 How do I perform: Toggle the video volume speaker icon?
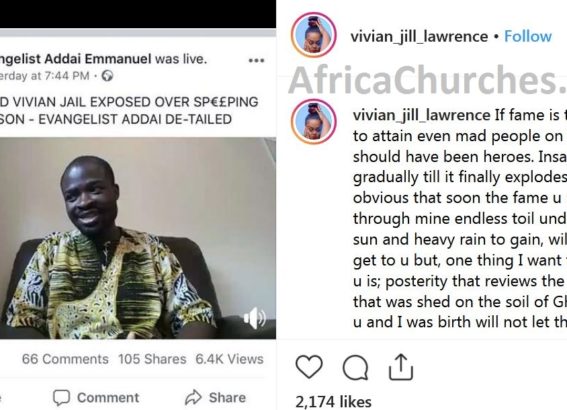coord(255,318)
